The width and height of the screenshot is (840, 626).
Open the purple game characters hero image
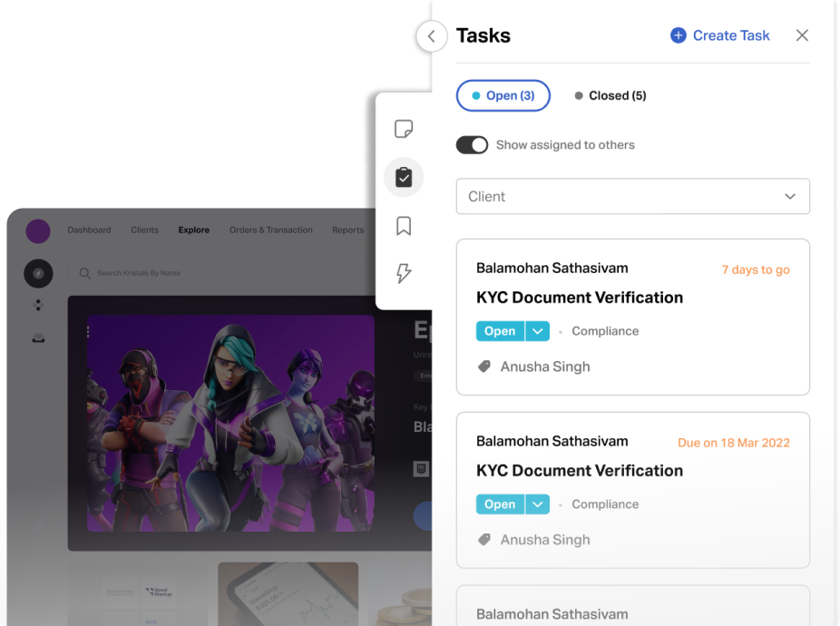(231, 424)
